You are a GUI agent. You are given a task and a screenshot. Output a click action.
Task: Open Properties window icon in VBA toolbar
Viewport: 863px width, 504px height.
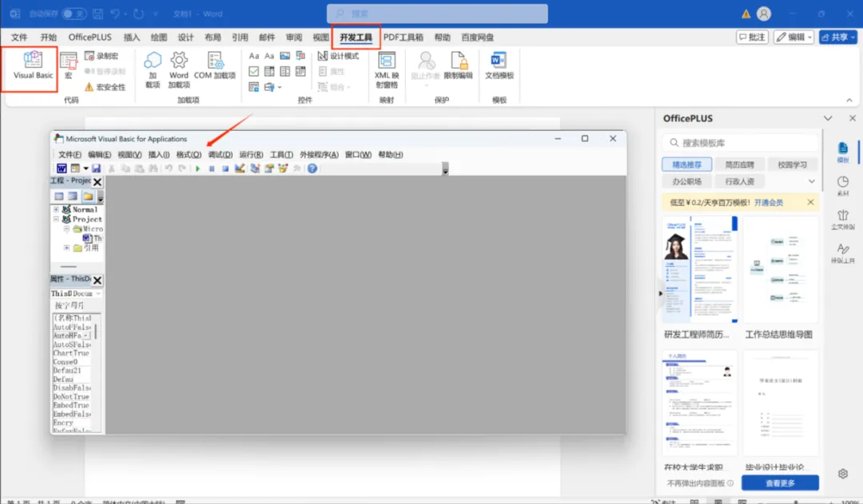(268, 169)
